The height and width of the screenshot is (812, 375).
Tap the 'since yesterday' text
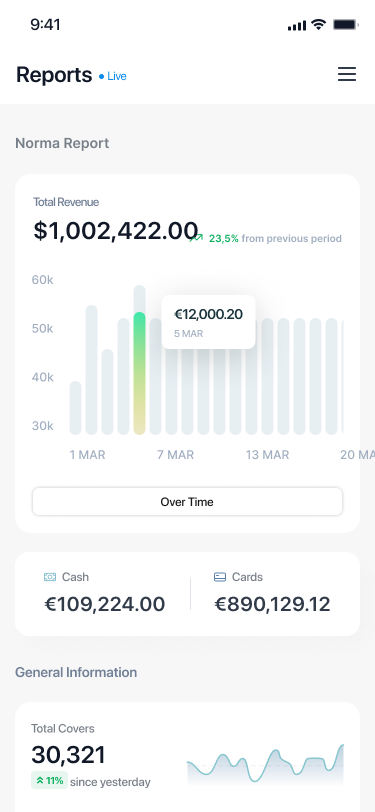click(x=110, y=781)
